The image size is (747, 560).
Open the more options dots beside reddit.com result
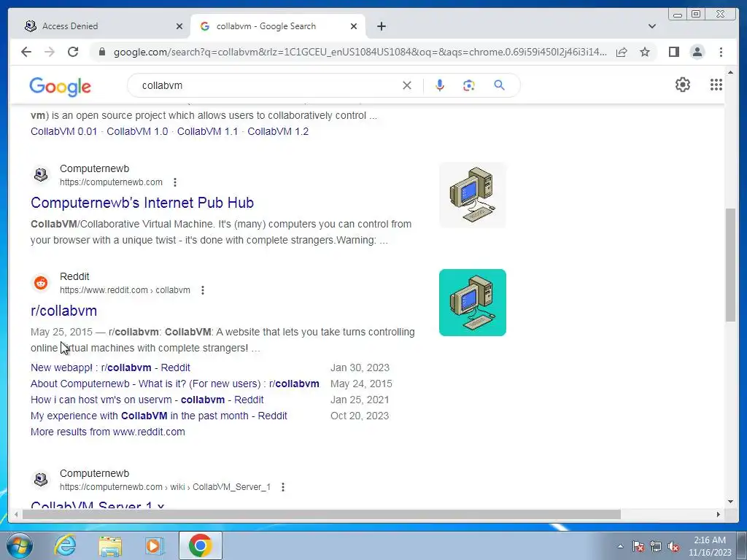coord(203,290)
